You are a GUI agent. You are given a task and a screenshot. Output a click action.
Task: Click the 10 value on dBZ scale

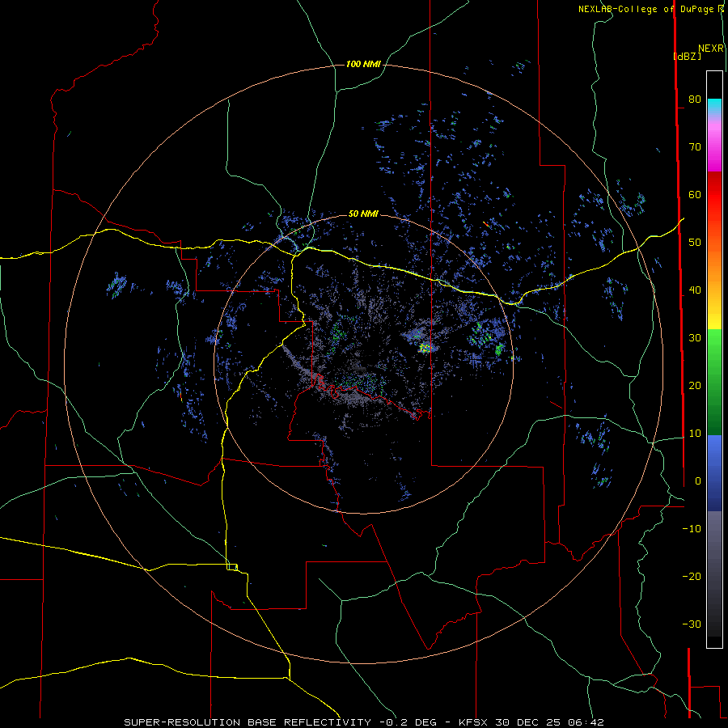(695, 434)
